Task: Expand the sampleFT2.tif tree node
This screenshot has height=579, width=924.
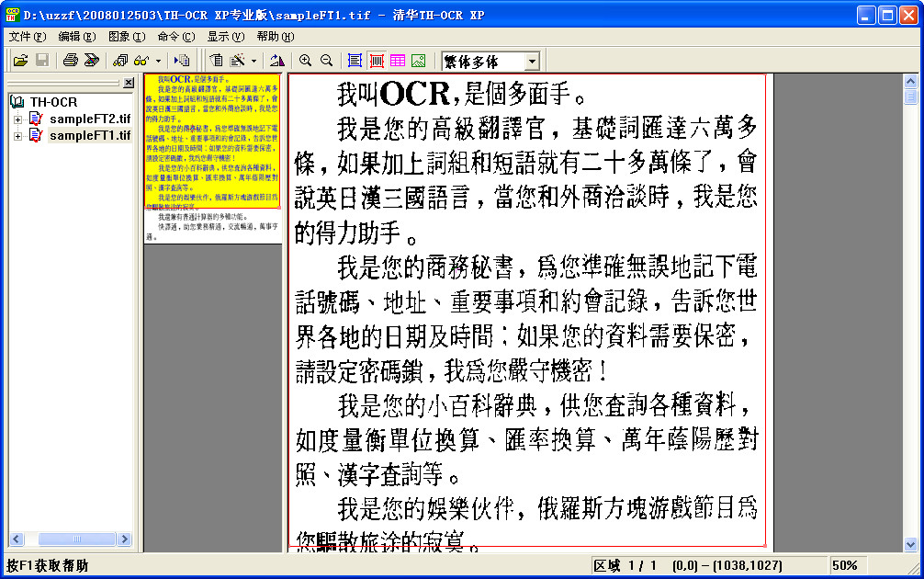Action: coord(17,119)
